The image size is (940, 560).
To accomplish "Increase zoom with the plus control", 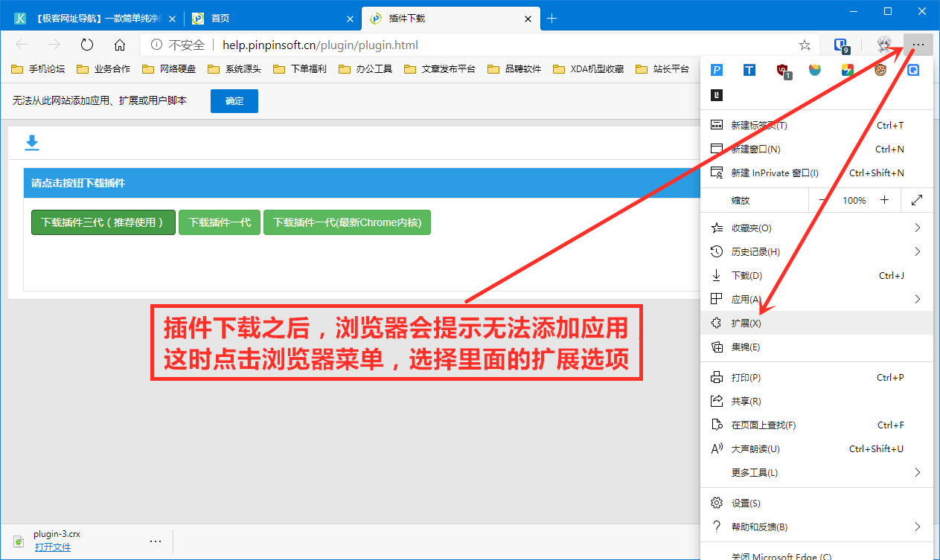I will point(884,199).
